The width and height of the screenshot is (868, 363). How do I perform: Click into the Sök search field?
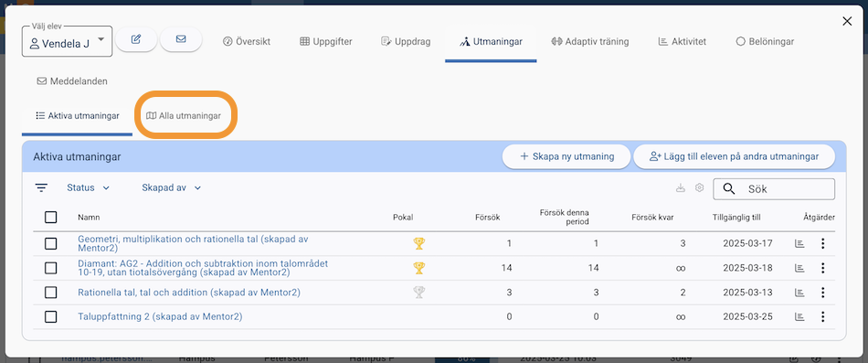coord(774,189)
